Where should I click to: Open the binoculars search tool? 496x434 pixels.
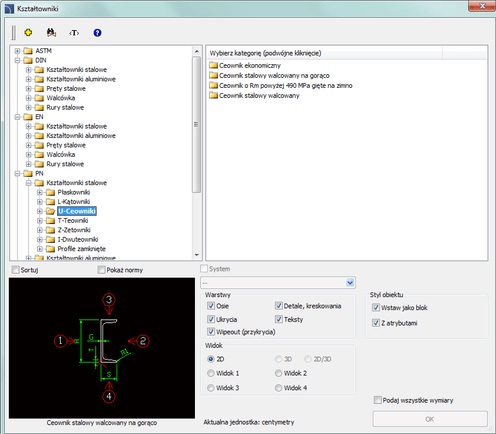coord(51,33)
